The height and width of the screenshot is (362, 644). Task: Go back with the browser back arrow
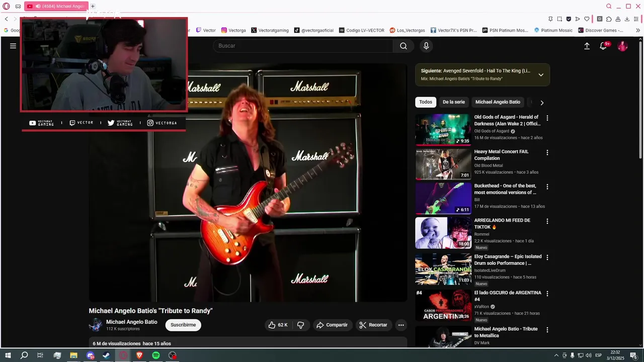(6, 19)
